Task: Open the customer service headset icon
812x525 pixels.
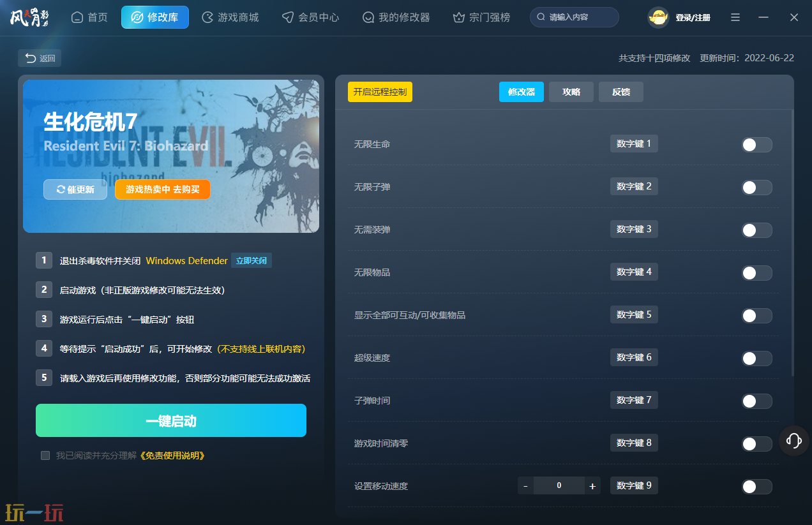Action: (794, 440)
